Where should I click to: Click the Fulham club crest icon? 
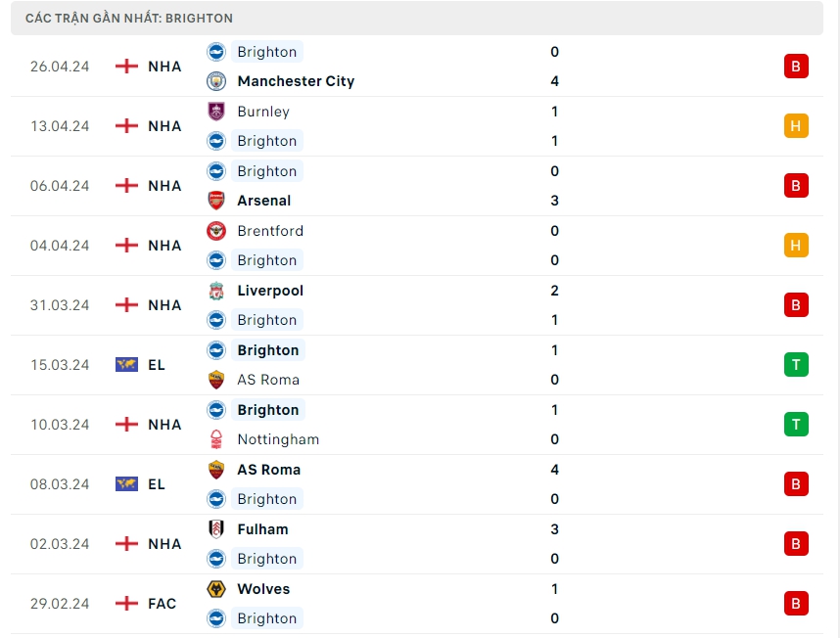[216, 529]
